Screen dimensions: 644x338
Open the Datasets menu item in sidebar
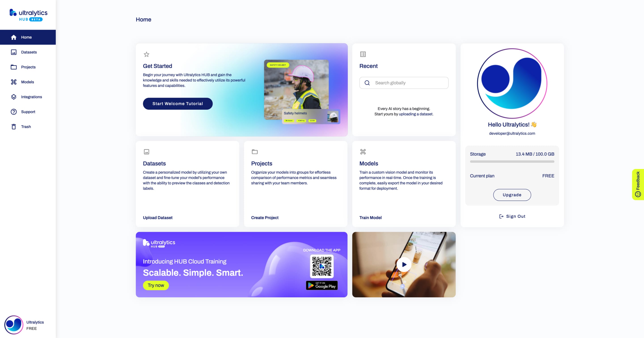click(x=29, y=52)
